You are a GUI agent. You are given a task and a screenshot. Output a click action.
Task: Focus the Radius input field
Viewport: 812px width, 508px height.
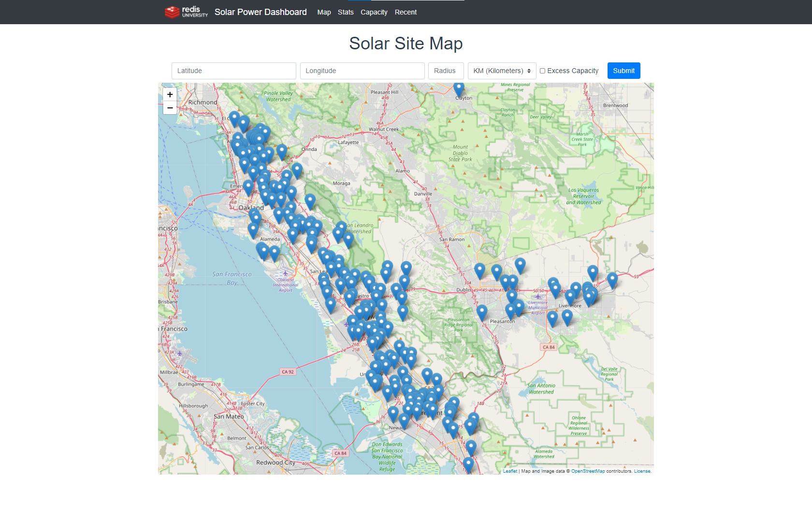(446, 71)
